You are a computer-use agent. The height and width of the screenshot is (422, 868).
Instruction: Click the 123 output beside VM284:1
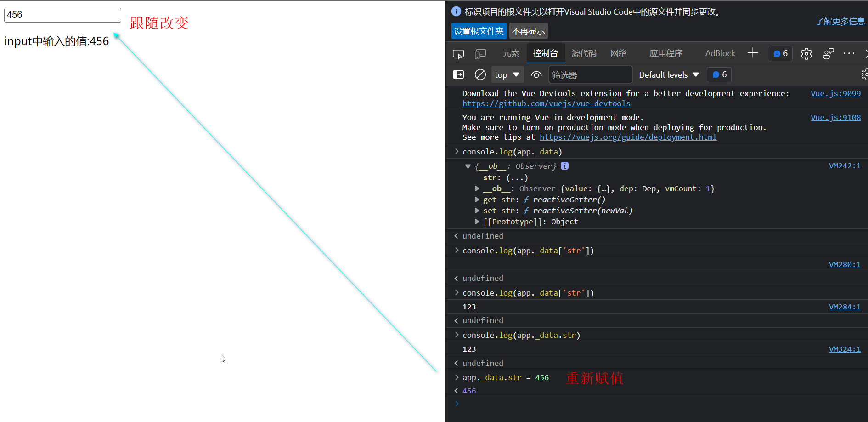click(469, 307)
